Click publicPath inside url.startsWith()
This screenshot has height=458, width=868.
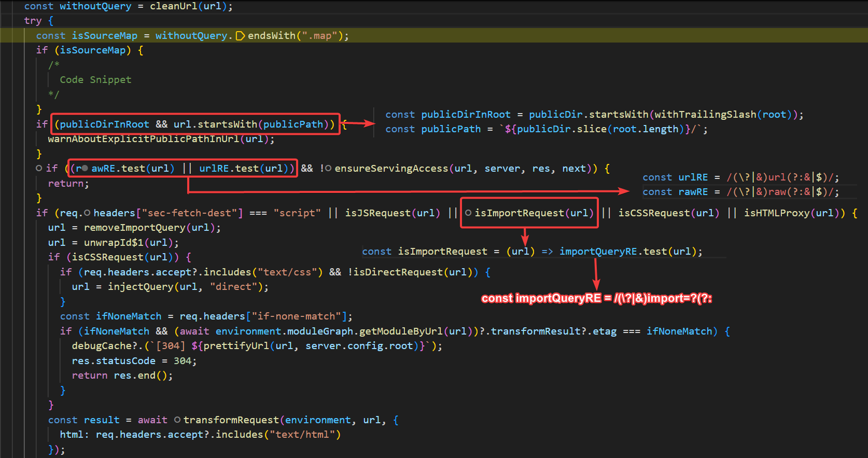coord(293,124)
